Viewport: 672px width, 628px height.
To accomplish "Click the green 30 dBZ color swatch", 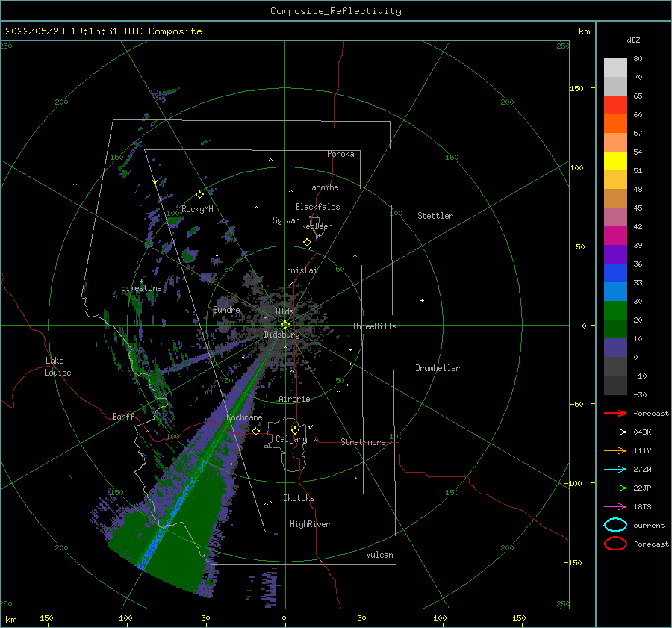I will point(615,310).
